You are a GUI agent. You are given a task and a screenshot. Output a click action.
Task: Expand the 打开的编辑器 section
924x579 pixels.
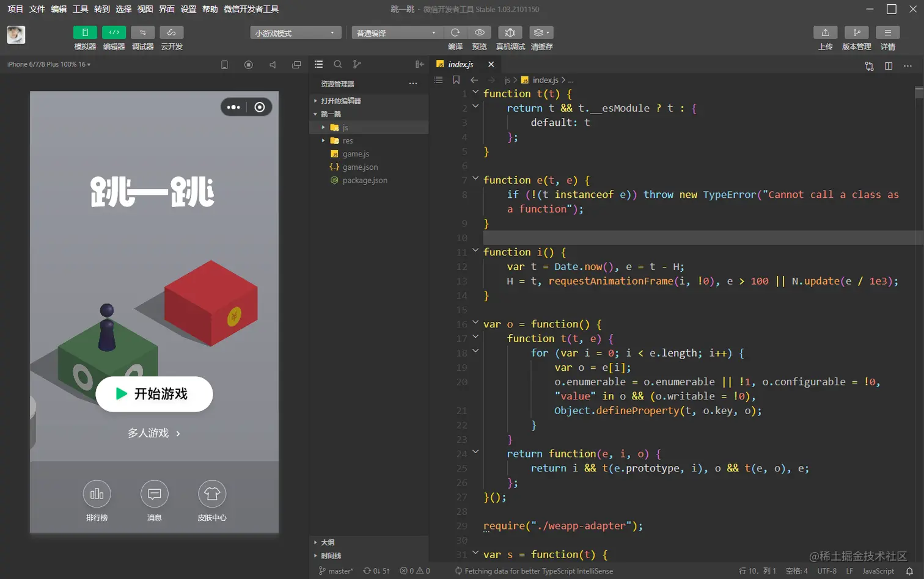pyautogui.click(x=369, y=101)
